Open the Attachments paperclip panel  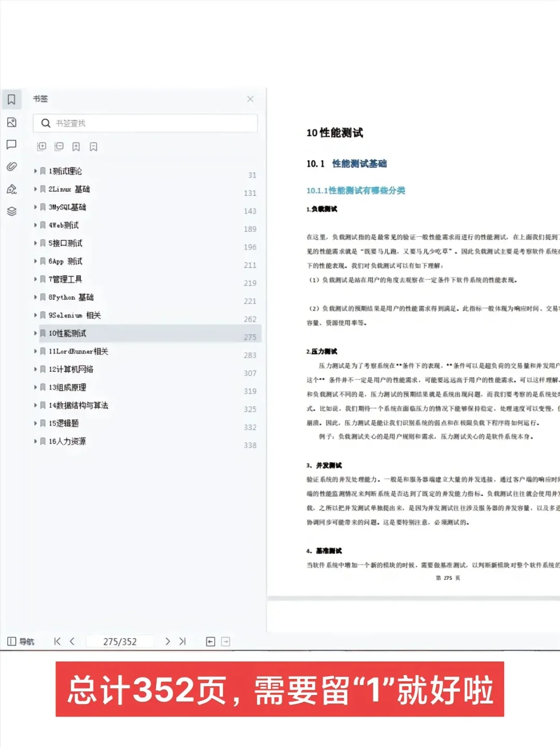11,167
